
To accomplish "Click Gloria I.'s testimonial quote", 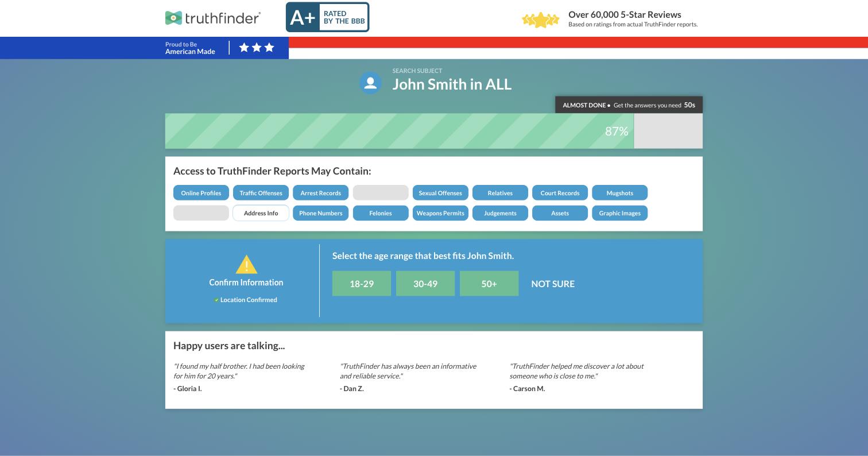I will [239, 371].
